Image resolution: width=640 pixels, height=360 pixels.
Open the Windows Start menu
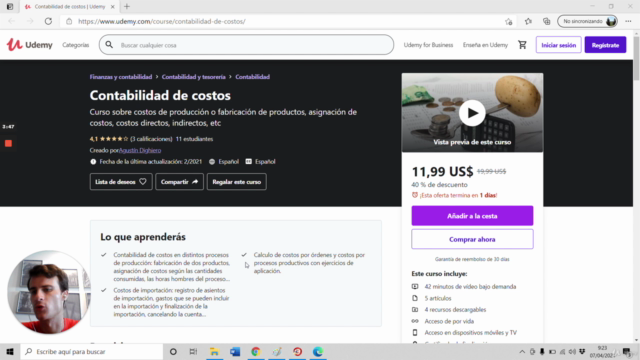click(x=10, y=351)
